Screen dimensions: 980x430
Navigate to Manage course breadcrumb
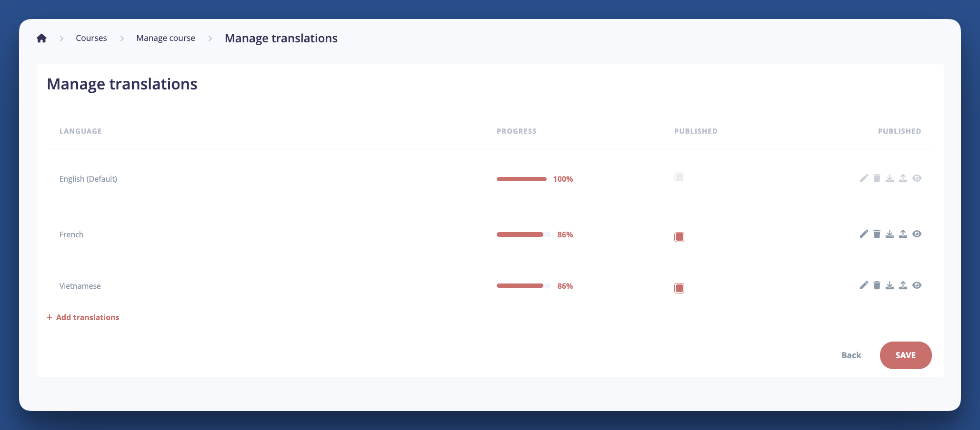pos(166,38)
